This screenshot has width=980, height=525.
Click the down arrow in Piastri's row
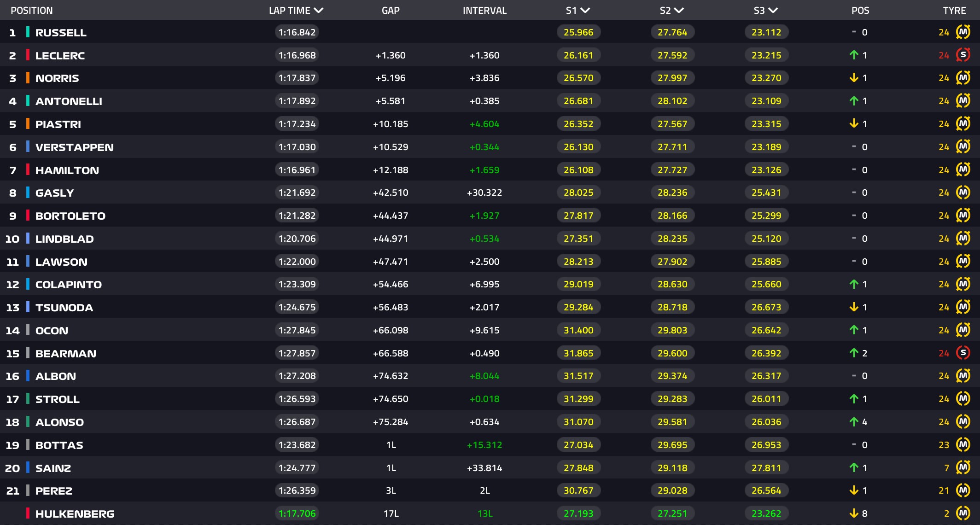pos(854,124)
